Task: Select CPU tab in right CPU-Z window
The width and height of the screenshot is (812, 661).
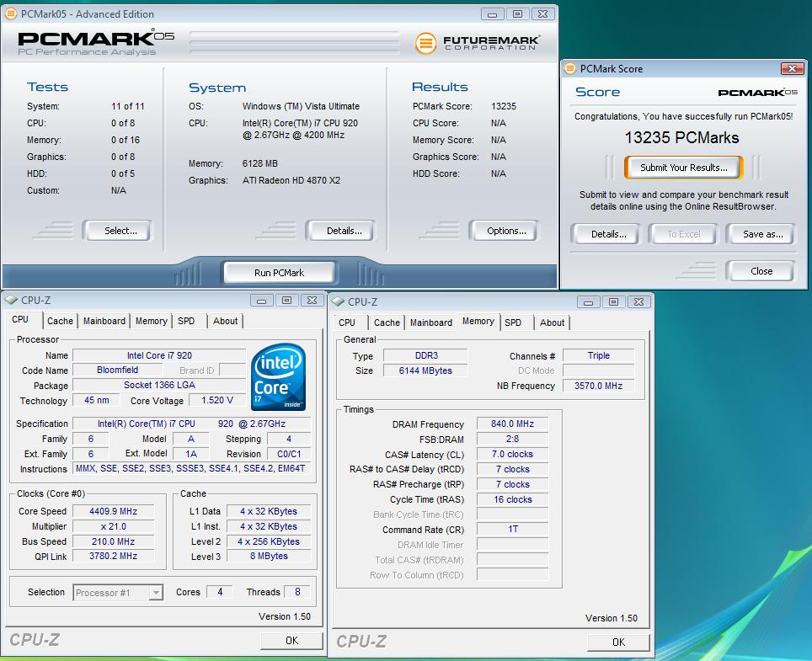Action: (x=347, y=323)
